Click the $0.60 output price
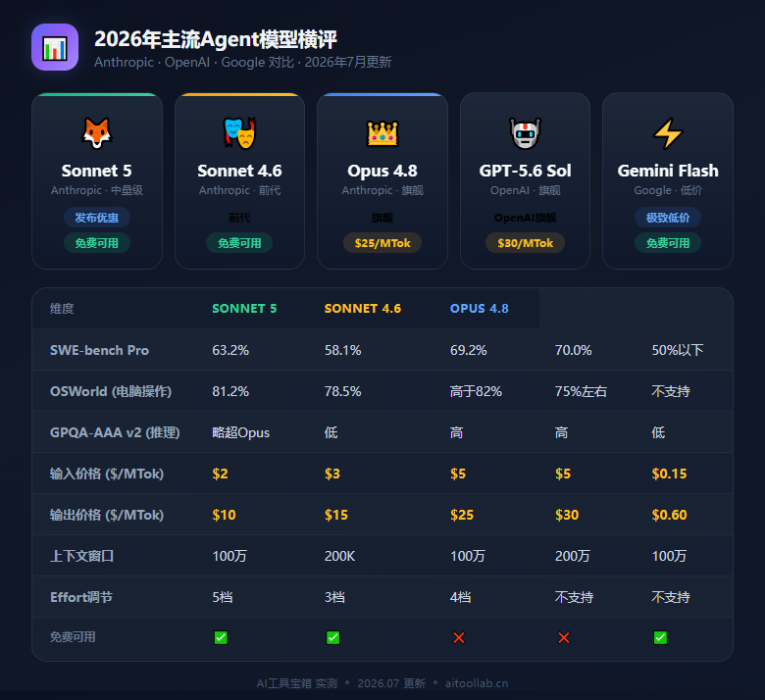 click(x=669, y=515)
